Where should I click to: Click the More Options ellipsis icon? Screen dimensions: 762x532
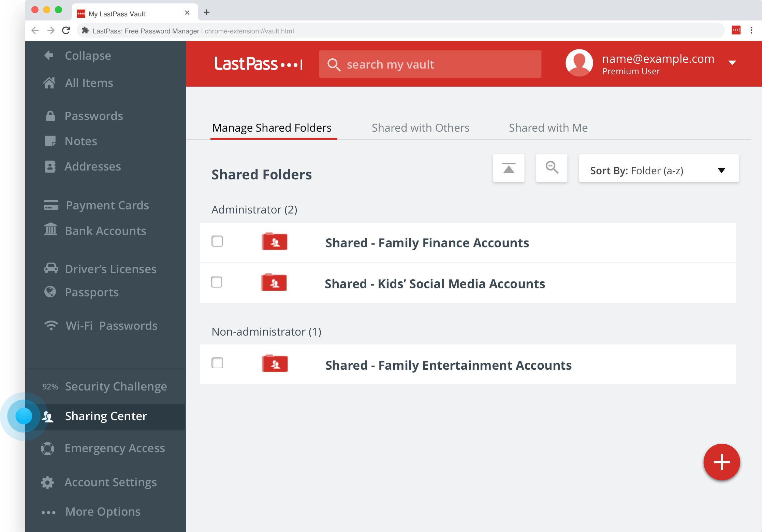pyautogui.click(x=48, y=512)
